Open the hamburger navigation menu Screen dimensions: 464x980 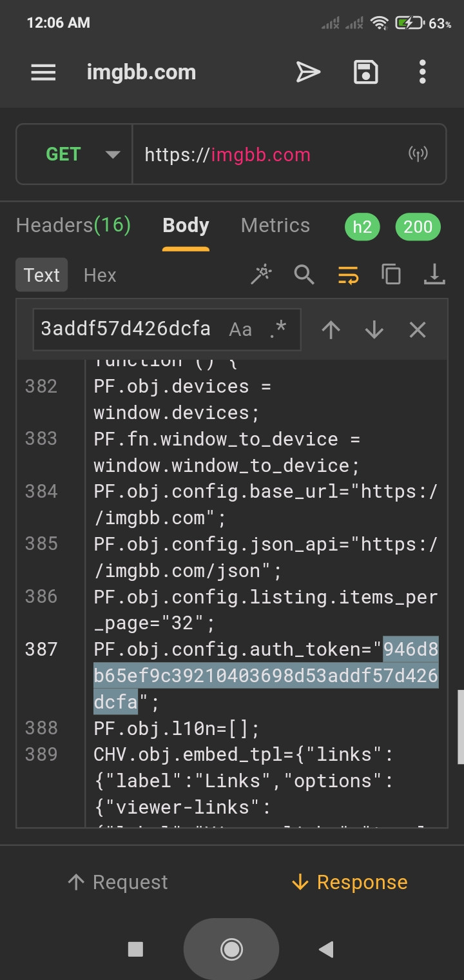[43, 72]
